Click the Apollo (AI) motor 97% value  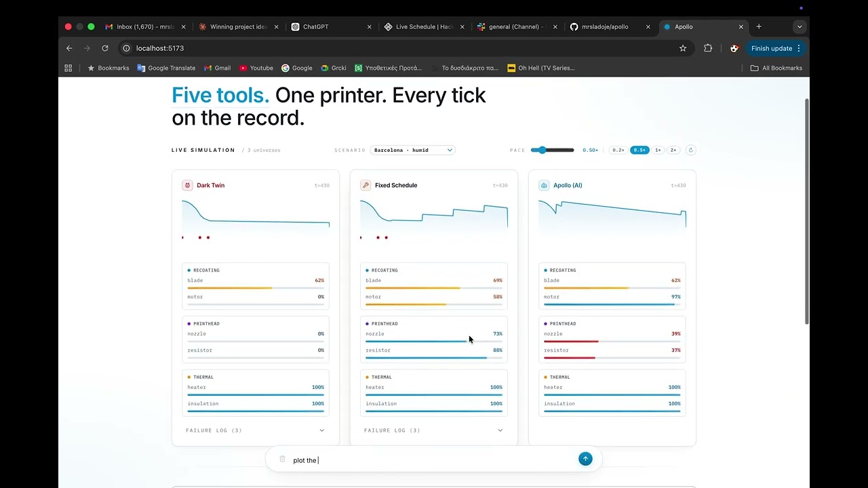pos(676,297)
